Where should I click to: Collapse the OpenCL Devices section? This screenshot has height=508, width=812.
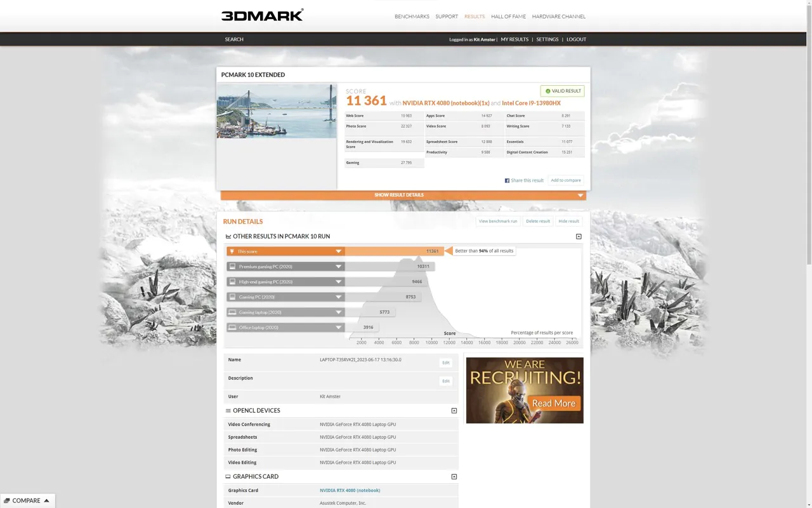(x=454, y=411)
